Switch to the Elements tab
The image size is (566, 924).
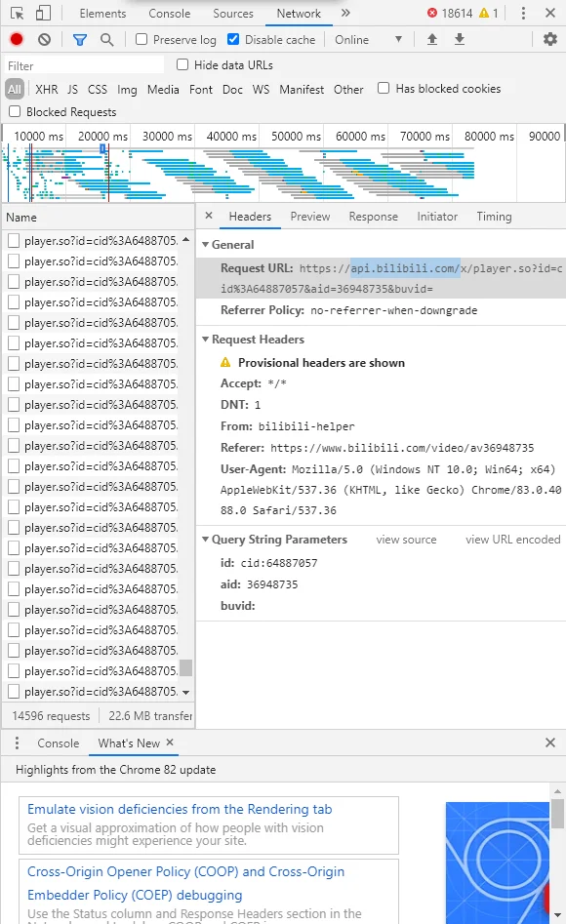pyautogui.click(x=102, y=13)
